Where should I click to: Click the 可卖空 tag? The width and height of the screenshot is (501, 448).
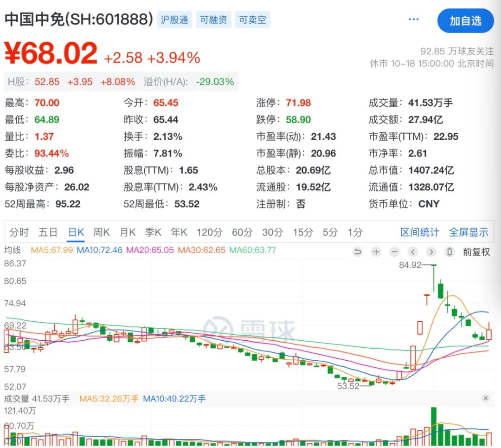[252, 20]
